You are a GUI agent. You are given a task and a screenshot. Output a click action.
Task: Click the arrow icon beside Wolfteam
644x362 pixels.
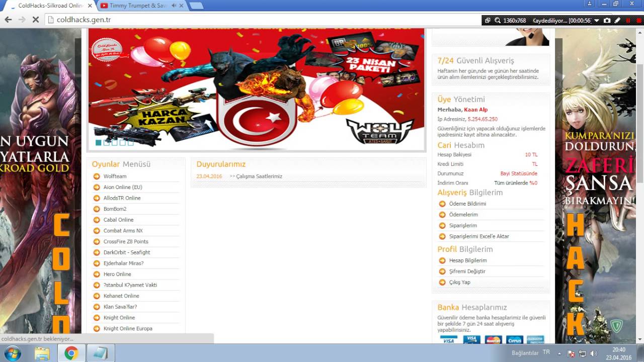[x=97, y=176]
